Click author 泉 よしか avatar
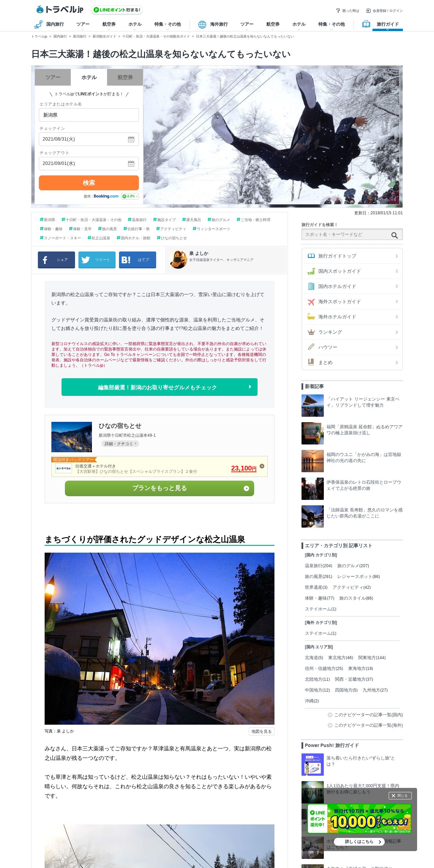 click(178, 260)
